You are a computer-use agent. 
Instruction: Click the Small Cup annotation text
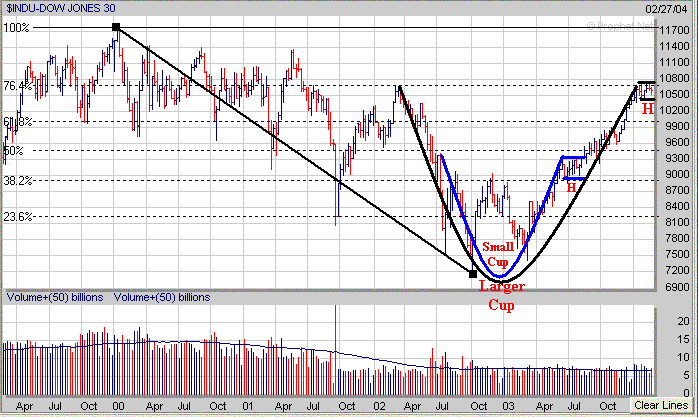[x=498, y=254]
